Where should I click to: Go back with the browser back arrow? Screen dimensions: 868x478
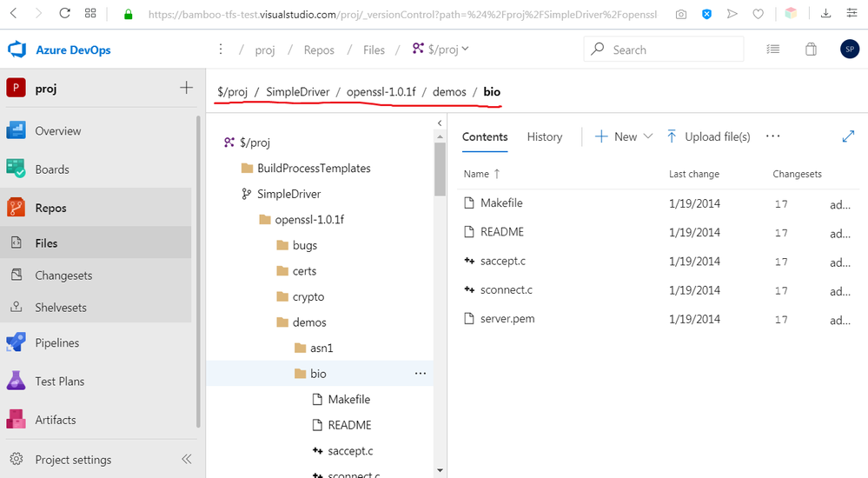(14, 13)
